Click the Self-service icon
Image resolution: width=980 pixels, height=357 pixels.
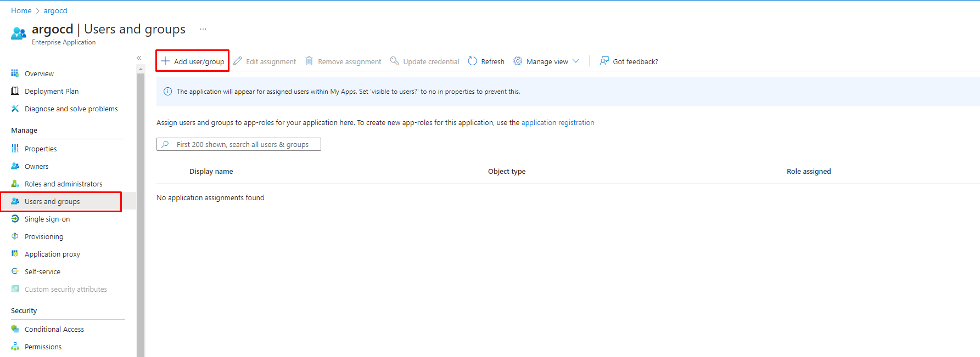pyautogui.click(x=15, y=271)
